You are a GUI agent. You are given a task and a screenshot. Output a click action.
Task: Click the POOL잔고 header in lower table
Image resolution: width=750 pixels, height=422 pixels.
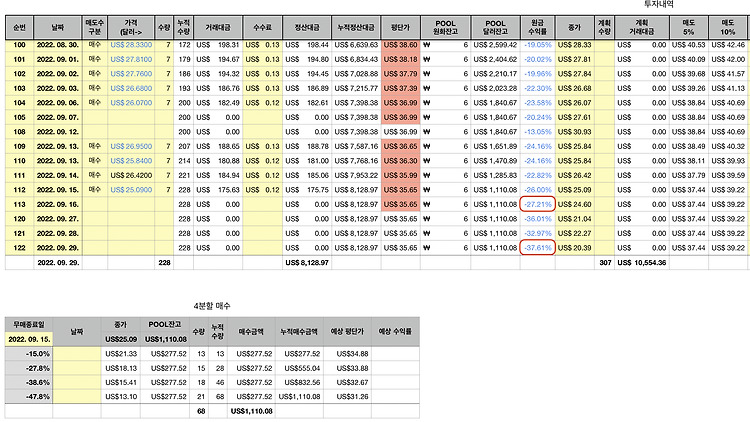pos(165,324)
